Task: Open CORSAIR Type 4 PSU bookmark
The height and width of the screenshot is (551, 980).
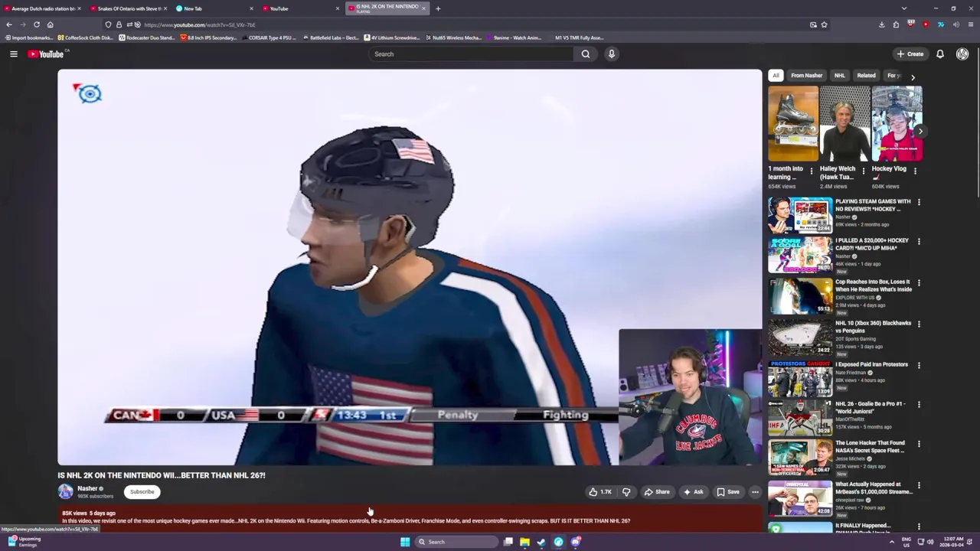Action: [268, 37]
